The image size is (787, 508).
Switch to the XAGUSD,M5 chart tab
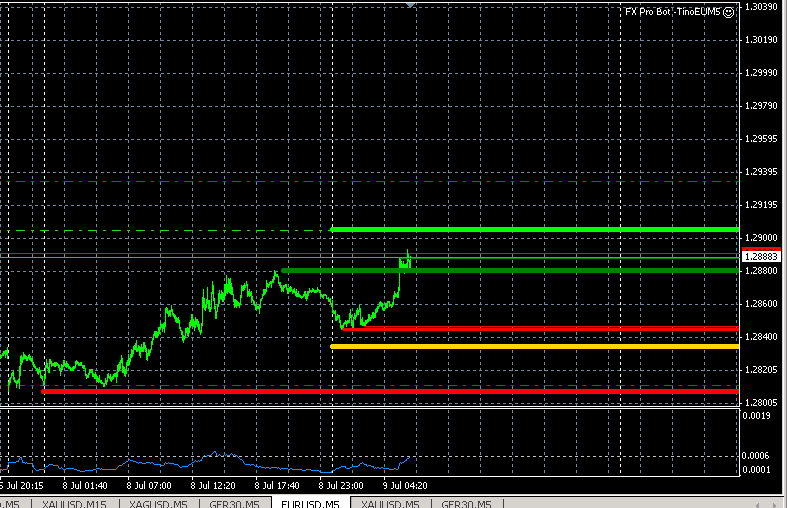click(158, 504)
